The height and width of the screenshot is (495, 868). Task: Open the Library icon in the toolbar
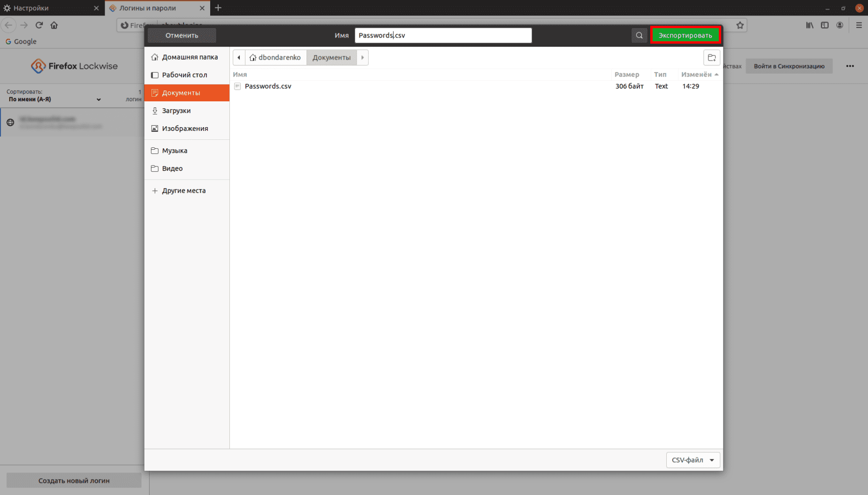[x=809, y=25]
